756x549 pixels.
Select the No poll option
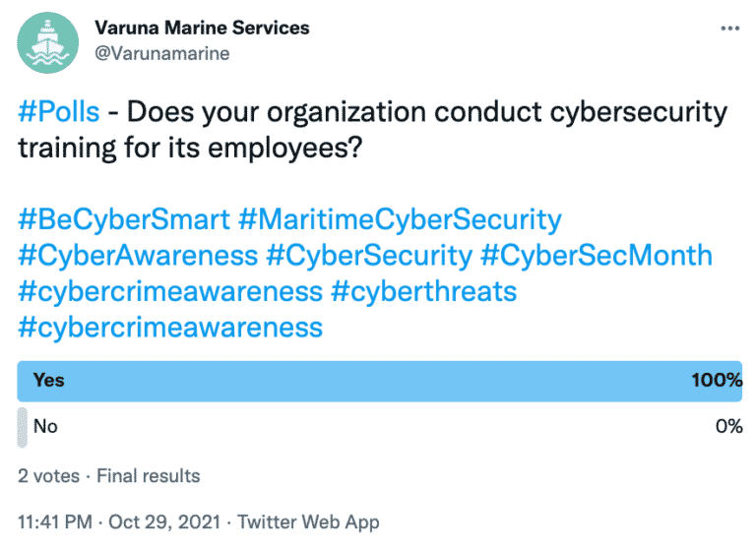tap(45, 427)
